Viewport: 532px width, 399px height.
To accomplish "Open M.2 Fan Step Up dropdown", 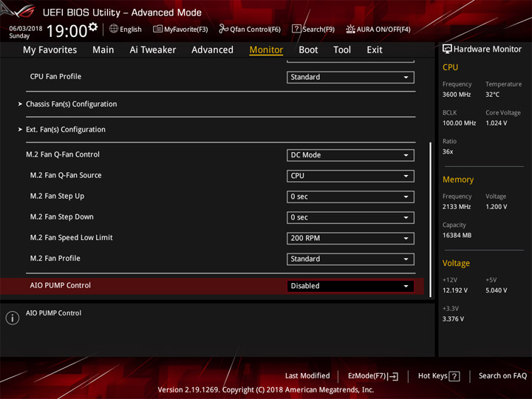I will click(350, 197).
